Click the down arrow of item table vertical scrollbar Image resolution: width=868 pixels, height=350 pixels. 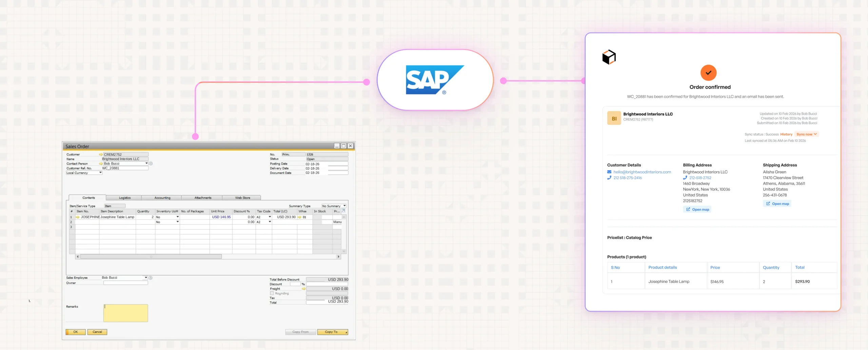pyautogui.click(x=344, y=251)
